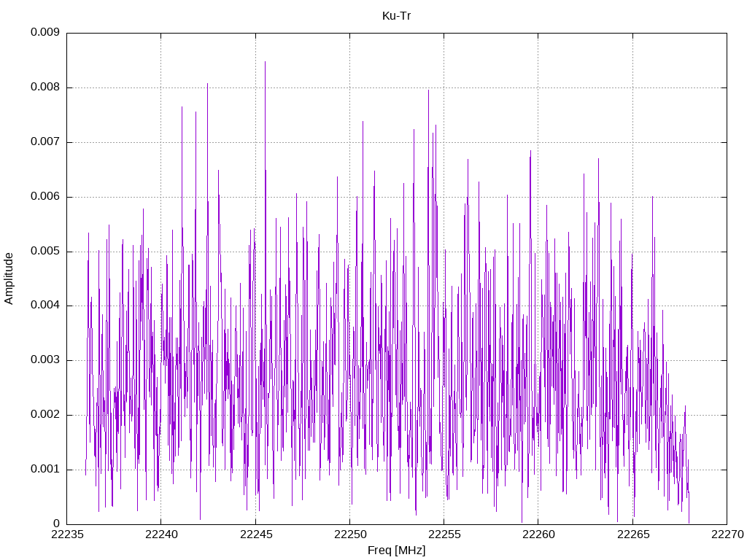Click the 22250 x-axis tick label

tap(349, 534)
